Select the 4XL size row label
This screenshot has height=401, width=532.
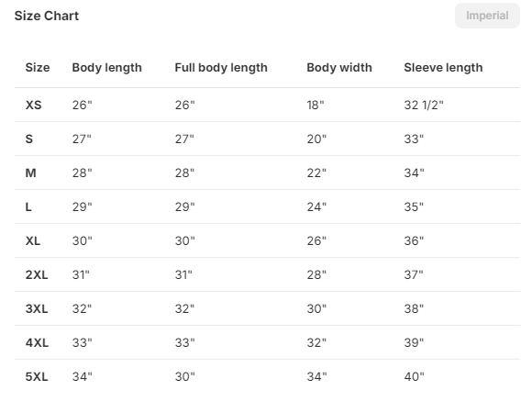(x=37, y=342)
